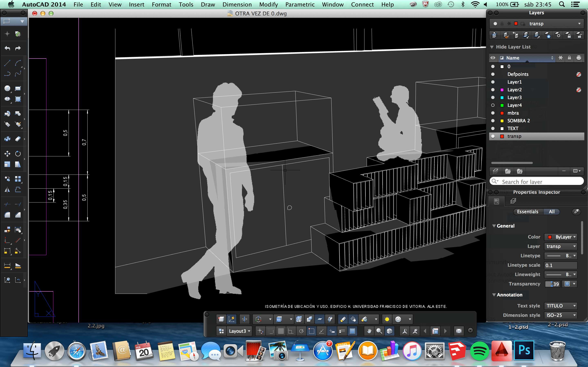The width and height of the screenshot is (588, 367).
Task: Click Hide Layer List
Action: tap(513, 47)
